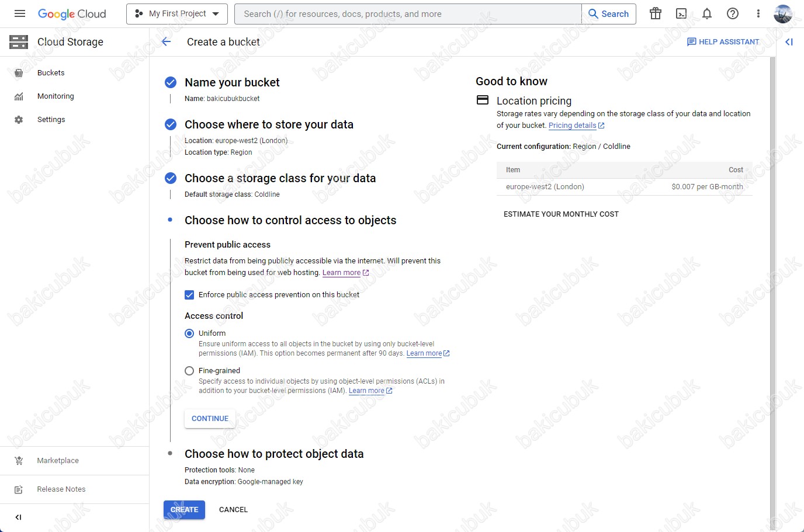
Task: Click the Marketplace cart icon
Action: tap(19, 461)
